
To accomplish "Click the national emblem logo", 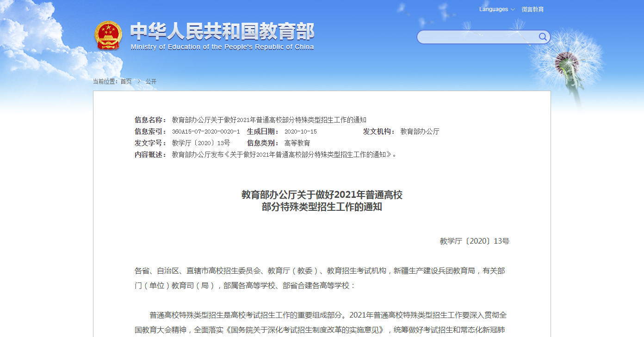I will 109,36.
